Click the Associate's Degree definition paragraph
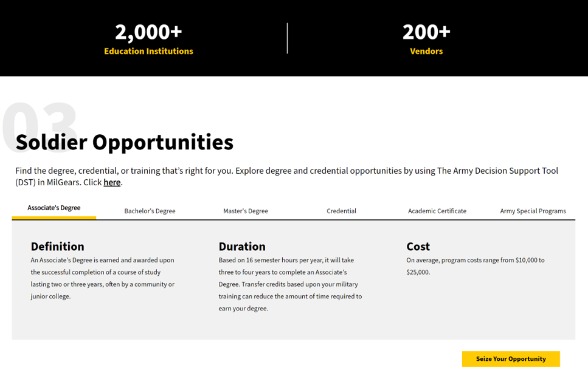 (x=103, y=278)
